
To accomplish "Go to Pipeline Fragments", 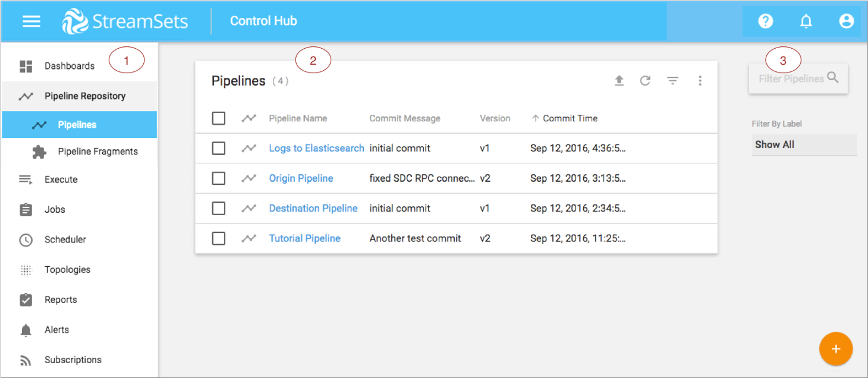I will (x=98, y=152).
